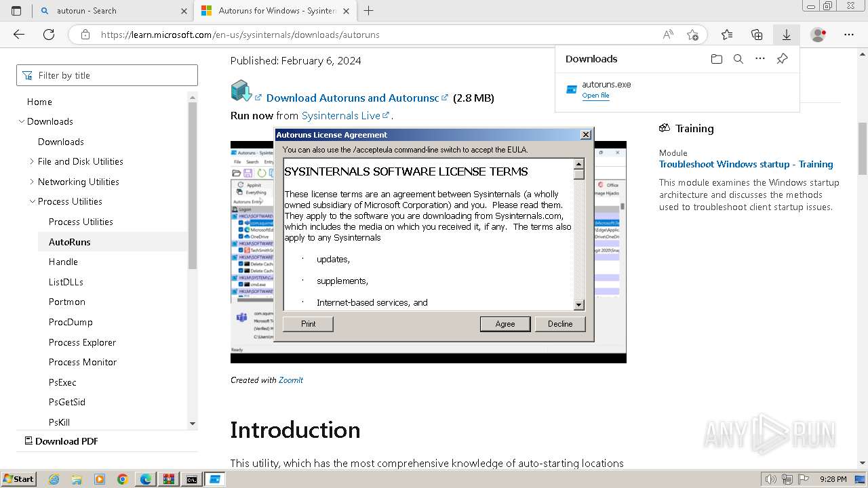Focus the Filter by title field
This screenshot has width=868, height=488.
pyautogui.click(x=107, y=75)
